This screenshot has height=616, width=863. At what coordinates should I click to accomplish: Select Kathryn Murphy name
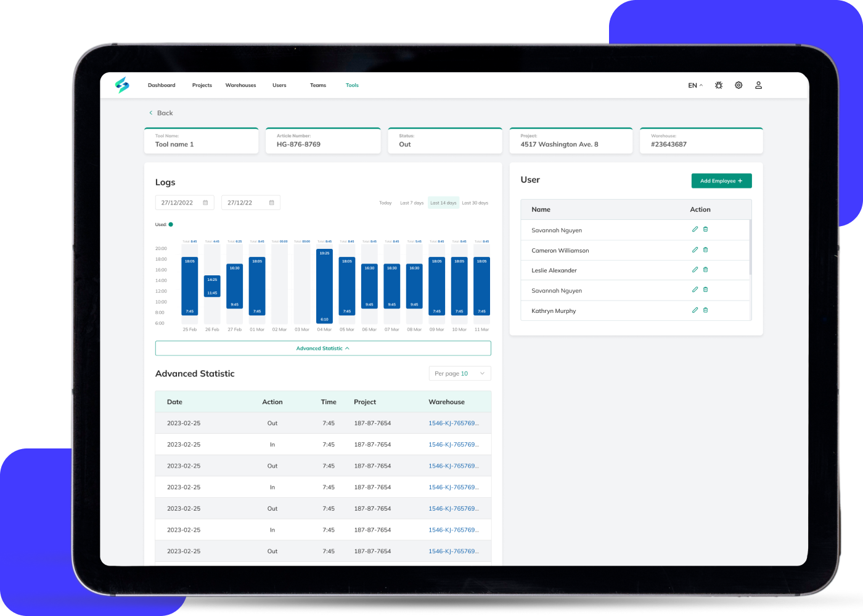pos(554,311)
